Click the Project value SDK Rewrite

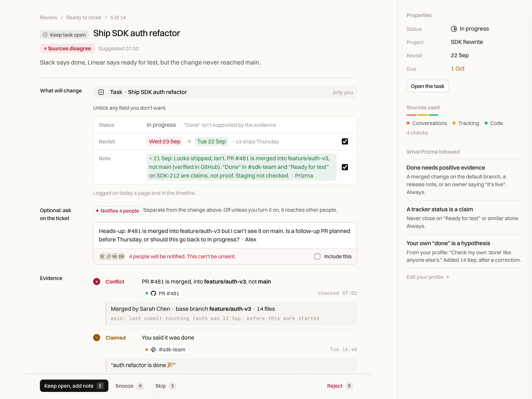(x=467, y=42)
